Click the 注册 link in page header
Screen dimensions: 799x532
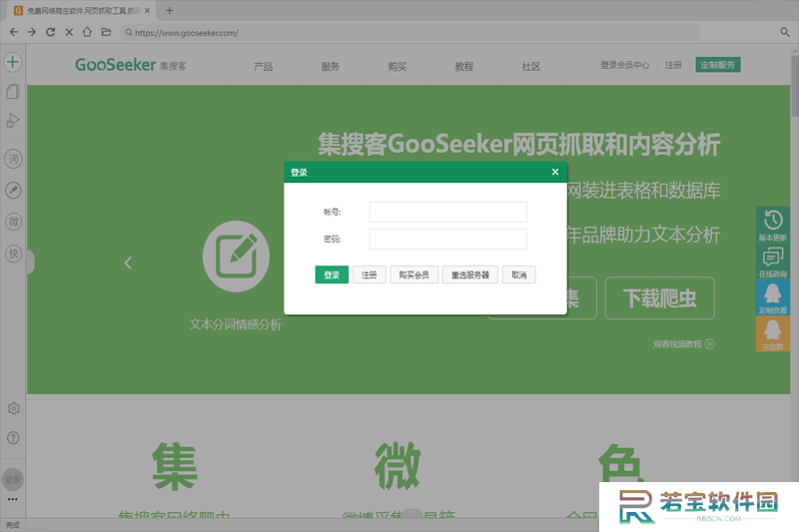pyautogui.click(x=673, y=65)
